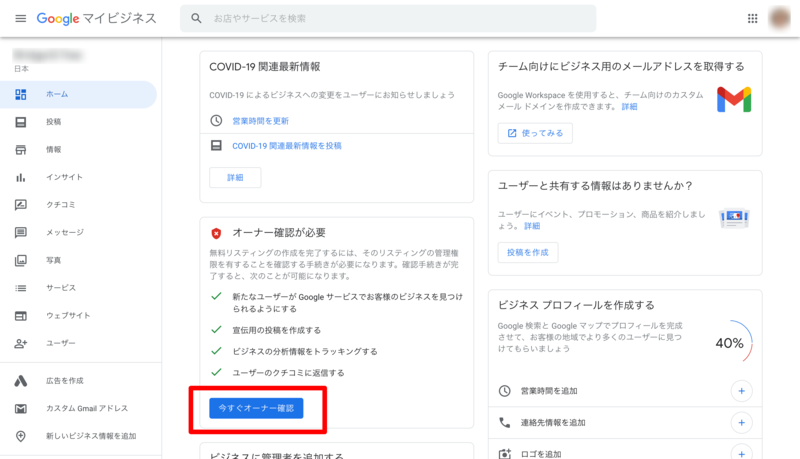Image resolution: width=800 pixels, height=459 pixels.
Task: Click the カスタム Gmail envelope icon
Action: click(20, 409)
